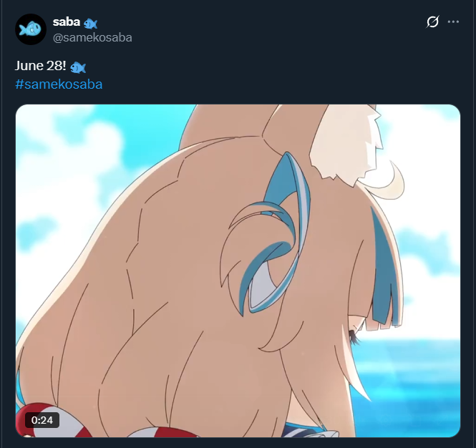Open the three-dot more options menu
The height and width of the screenshot is (448, 476).
(x=453, y=22)
